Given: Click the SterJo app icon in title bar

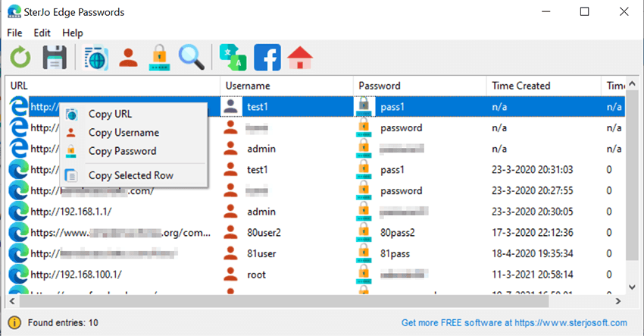Looking at the screenshot, I should [14, 11].
